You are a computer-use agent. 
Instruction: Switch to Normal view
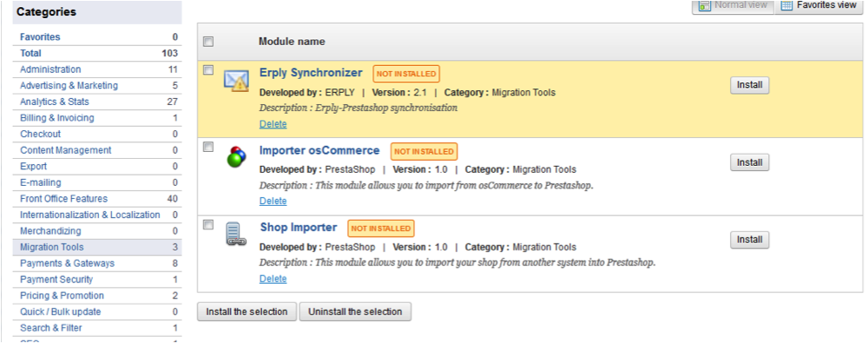(733, 6)
